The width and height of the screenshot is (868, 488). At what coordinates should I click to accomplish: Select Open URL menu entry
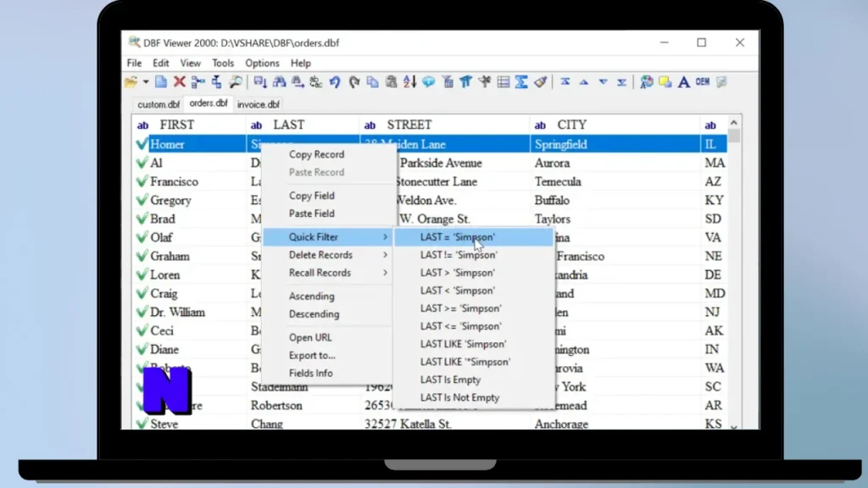click(328, 337)
